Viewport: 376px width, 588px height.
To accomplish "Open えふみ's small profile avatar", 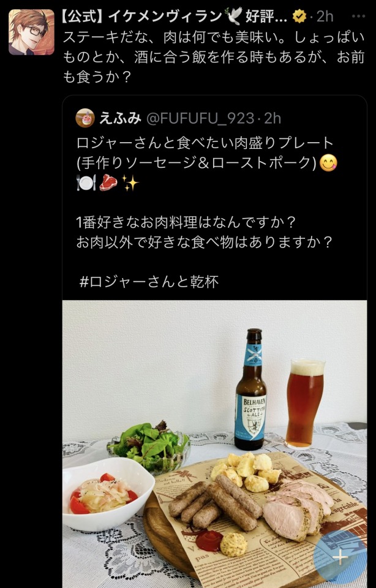I will coord(85,118).
